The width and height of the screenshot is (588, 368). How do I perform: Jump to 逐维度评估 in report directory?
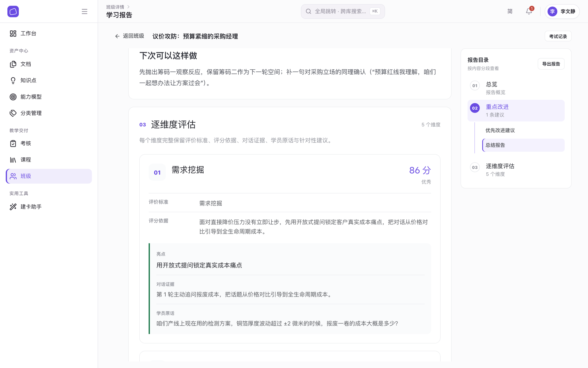(x=516, y=170)
